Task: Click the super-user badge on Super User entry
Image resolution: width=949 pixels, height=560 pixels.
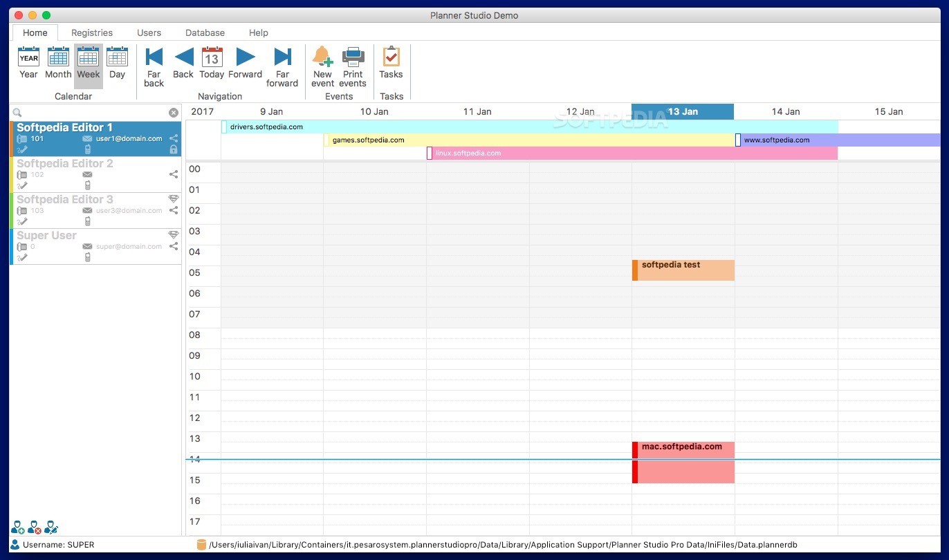Action: (x=173, y=234)
